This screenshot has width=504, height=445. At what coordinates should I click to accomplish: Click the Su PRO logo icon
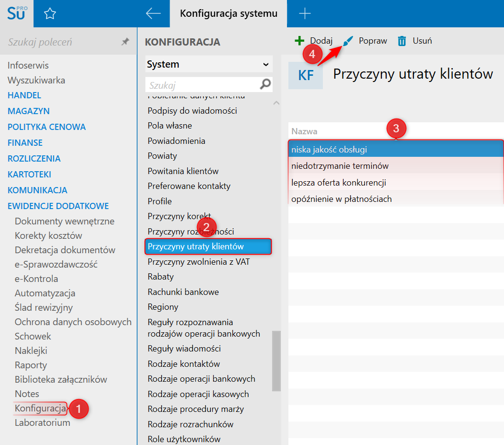click(x=17, y=13)
